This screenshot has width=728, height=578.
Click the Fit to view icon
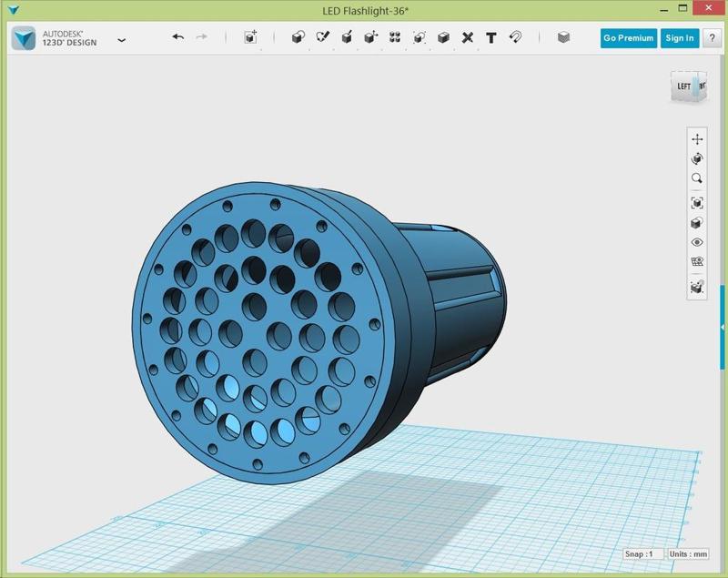[x=697, y=203]
